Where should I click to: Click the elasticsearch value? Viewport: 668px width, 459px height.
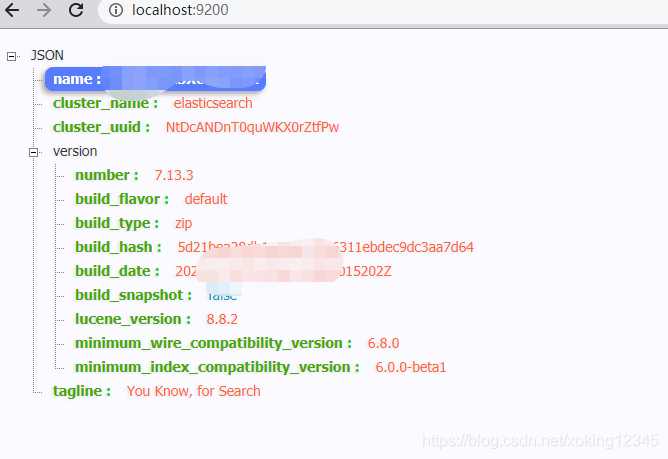pos(213,103)
